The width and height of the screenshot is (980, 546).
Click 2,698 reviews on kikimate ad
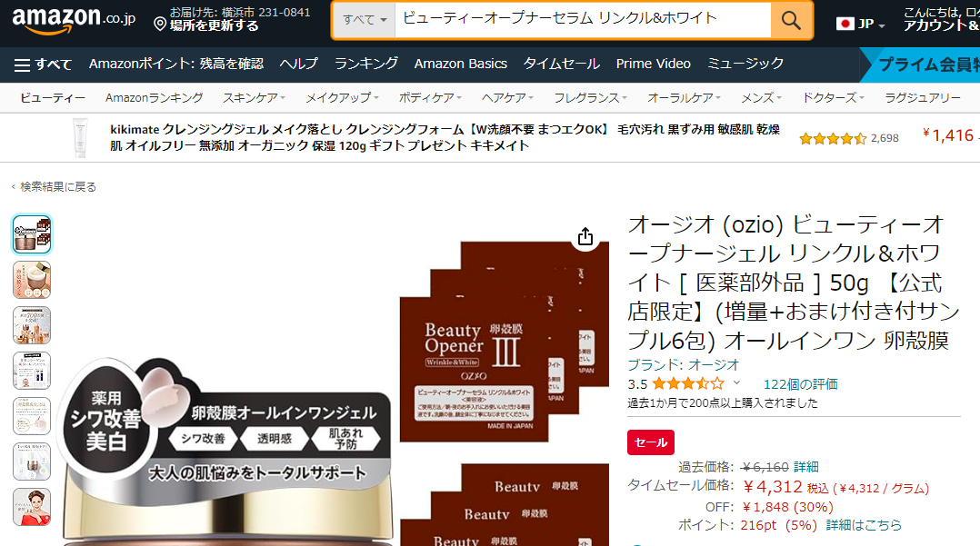[885, 138]
